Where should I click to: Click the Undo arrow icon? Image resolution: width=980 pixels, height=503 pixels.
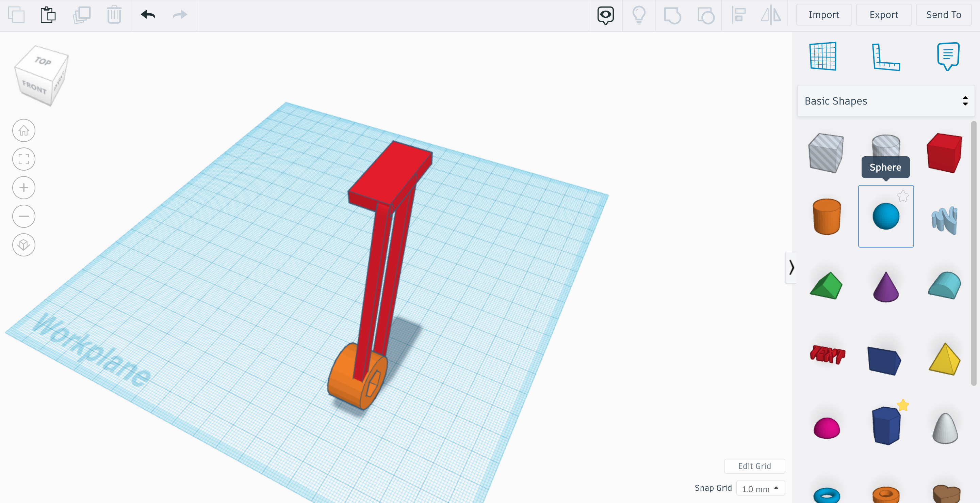pyautogui.click(x=148, y=15)
